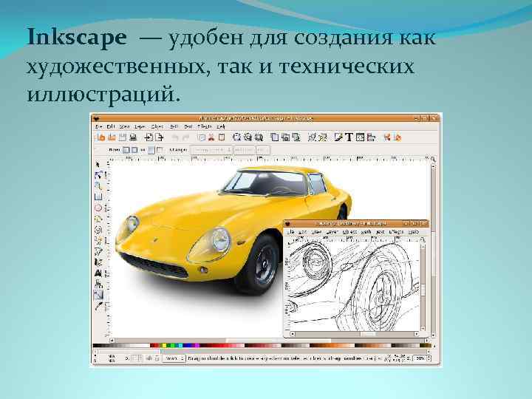Toggle radial gradient button after New

tap(134, 149)
